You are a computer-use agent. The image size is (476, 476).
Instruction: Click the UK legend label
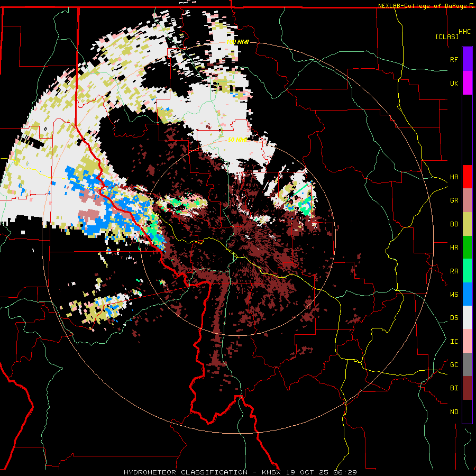pyautogui.click(x=454, y=83)
